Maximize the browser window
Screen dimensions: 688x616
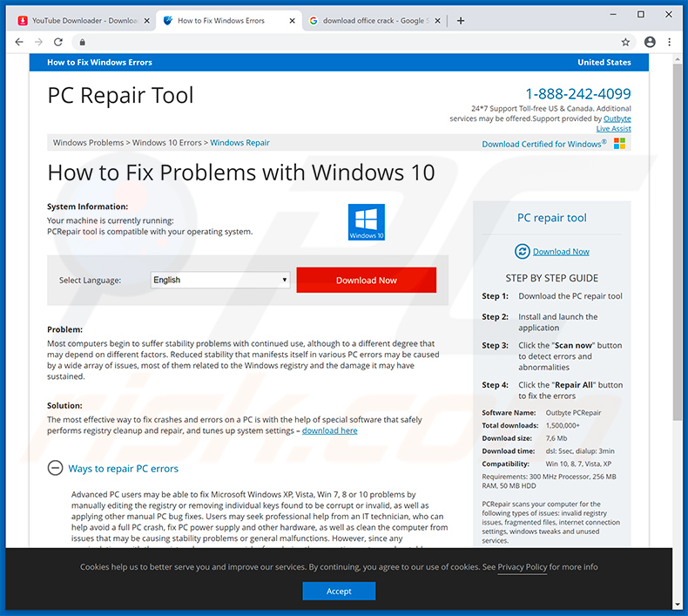tap(641, 15)
